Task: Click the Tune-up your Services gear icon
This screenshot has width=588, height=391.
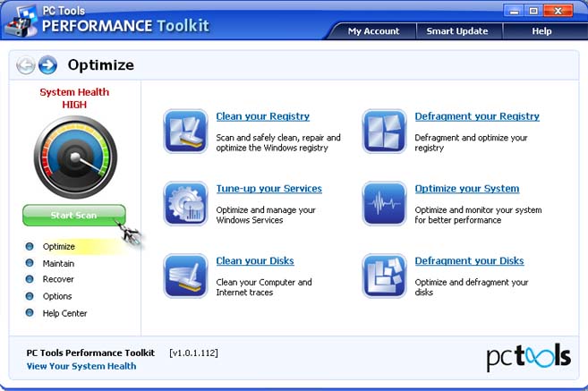Action: click(185, 204)
